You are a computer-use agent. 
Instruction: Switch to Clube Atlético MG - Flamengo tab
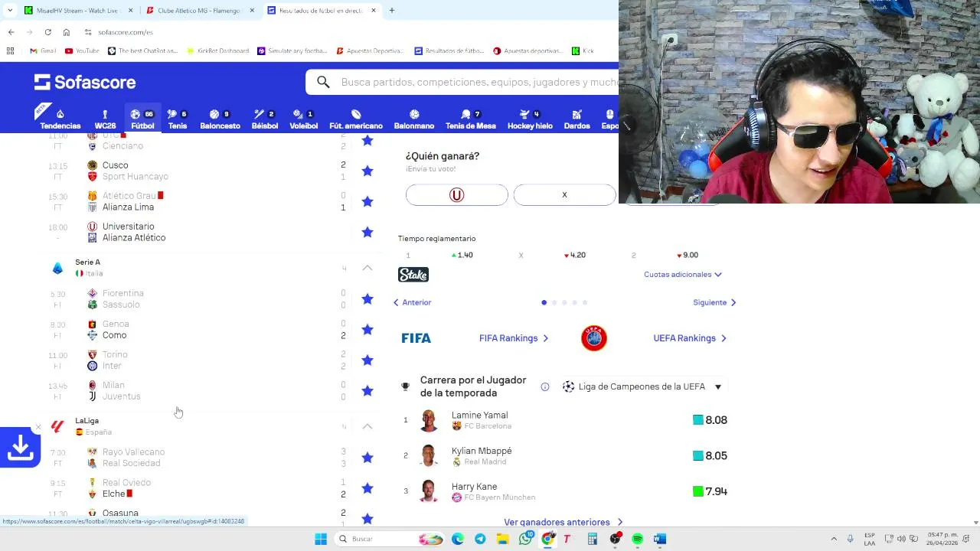199,11
